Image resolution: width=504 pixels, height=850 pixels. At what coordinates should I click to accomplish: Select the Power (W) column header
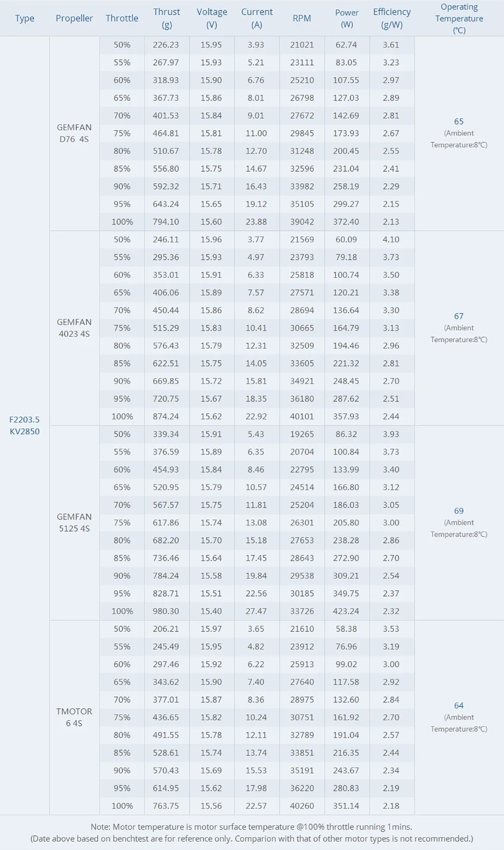tap(346, 18)
